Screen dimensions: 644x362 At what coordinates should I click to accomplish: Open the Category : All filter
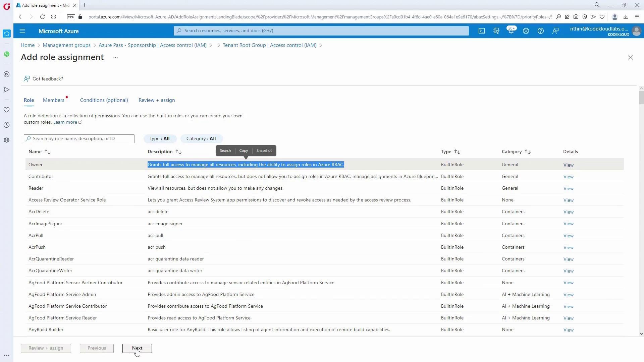pos(201,138)
